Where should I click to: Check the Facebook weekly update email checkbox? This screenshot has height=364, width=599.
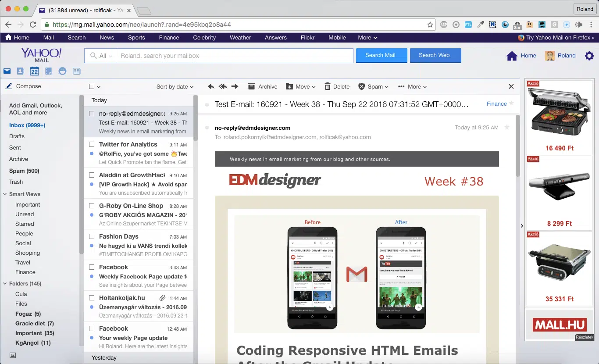pos(92,267)
